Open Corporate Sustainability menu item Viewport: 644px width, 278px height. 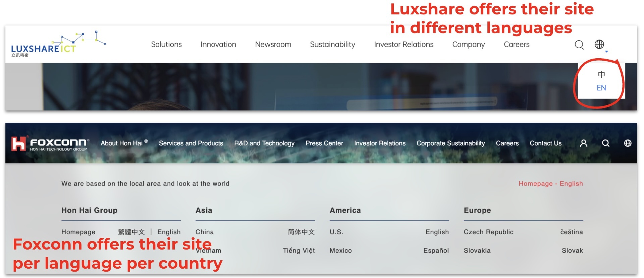point(451,143)
